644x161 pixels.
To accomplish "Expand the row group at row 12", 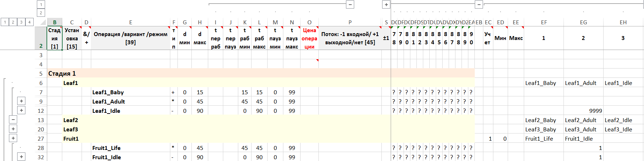I will pos(21,111).
